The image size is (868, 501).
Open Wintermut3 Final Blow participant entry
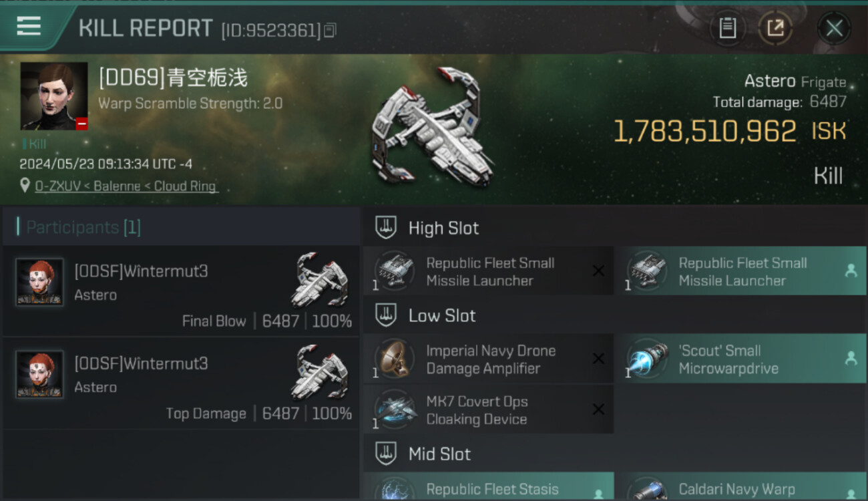[181, 291]
